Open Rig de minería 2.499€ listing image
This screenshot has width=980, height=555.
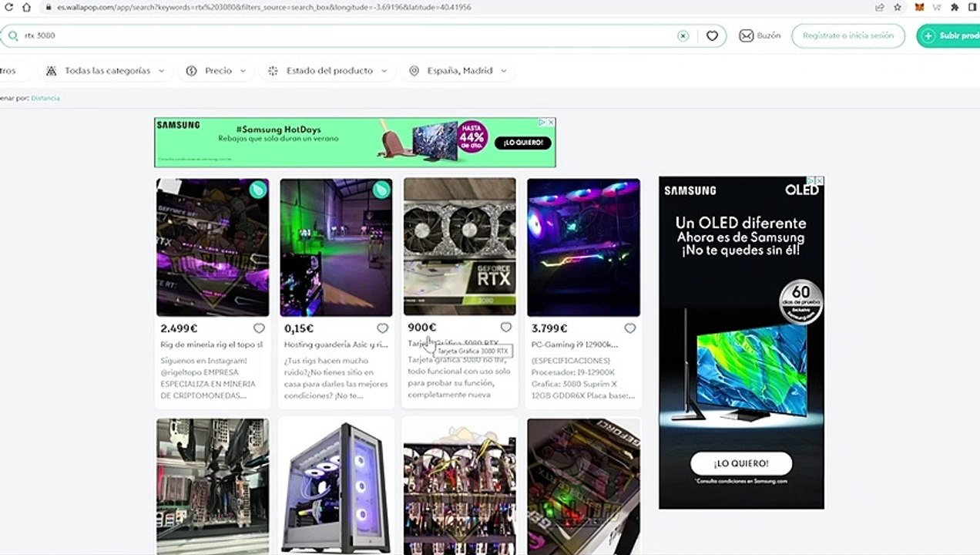tap(213, 247)
